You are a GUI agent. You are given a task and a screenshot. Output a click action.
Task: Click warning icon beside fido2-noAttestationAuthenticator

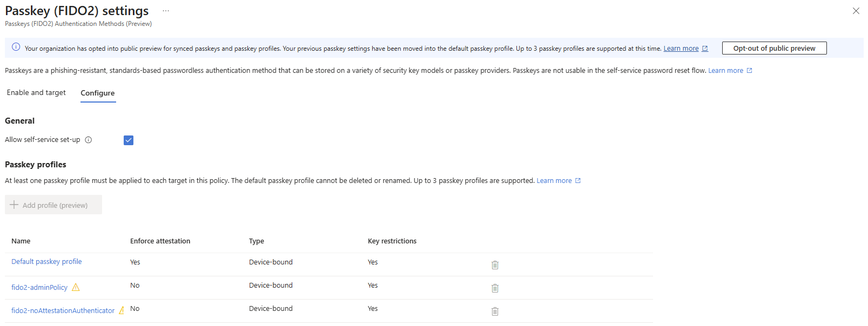click(122, 310)
